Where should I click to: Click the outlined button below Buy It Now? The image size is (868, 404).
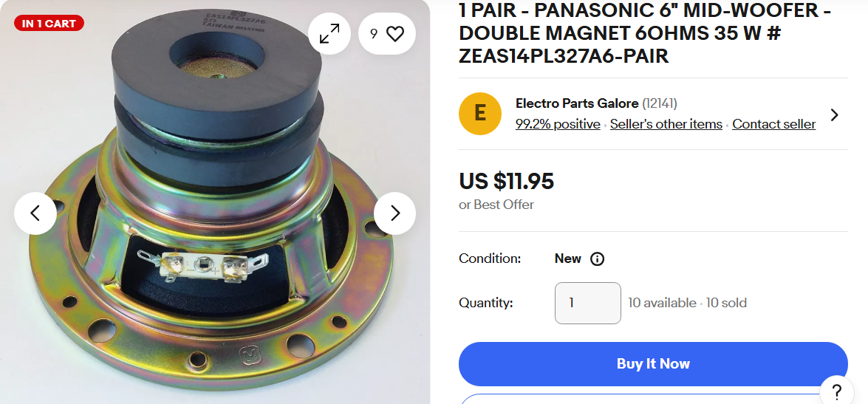point(653,399)
